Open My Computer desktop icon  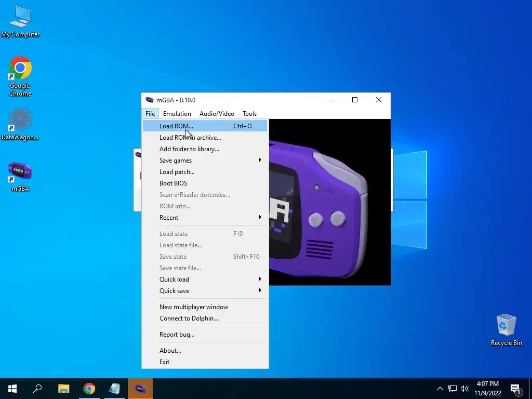click(x=20, y=22)
